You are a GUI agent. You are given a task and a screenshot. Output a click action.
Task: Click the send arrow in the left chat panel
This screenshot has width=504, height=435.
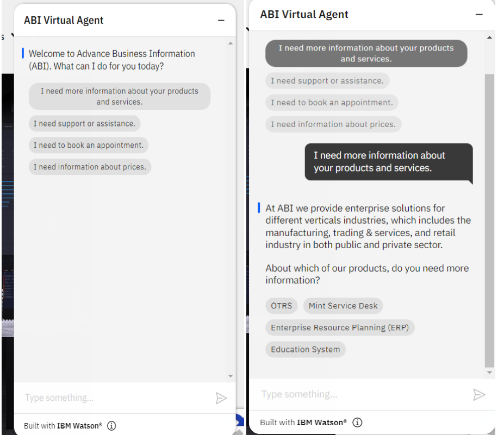point(221,398)
